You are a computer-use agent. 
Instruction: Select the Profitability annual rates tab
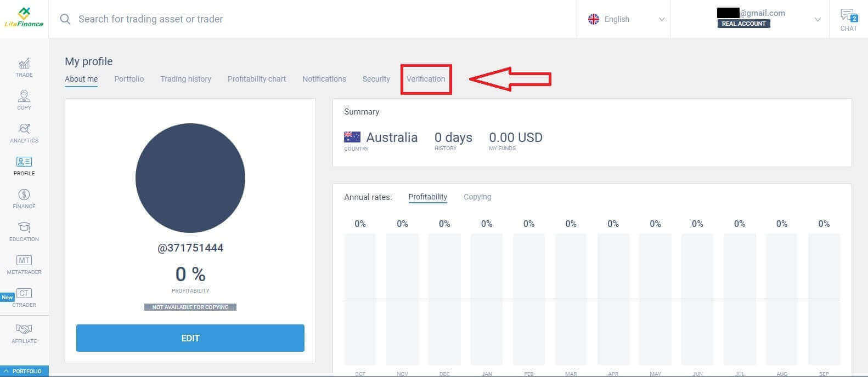pyautogui.click(x=427, y=197)
